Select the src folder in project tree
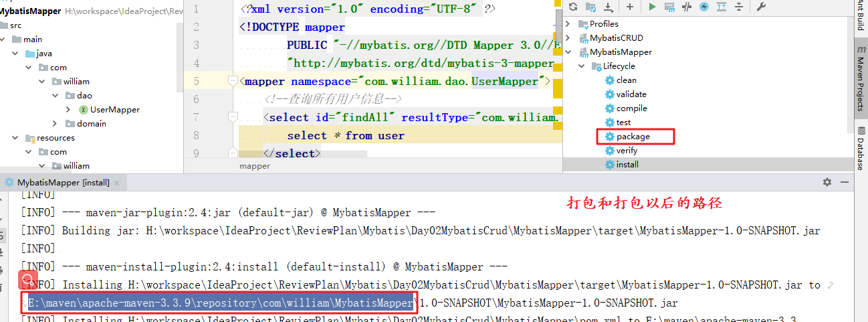This screenshot has height=322, width=868. [16, 25]
